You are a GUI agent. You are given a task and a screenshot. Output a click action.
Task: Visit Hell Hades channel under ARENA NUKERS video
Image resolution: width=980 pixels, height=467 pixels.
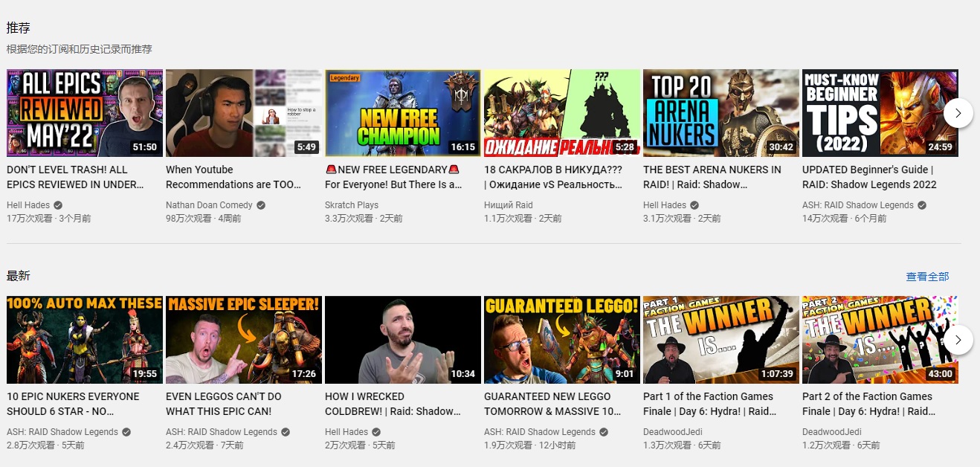tap(664, 205)
